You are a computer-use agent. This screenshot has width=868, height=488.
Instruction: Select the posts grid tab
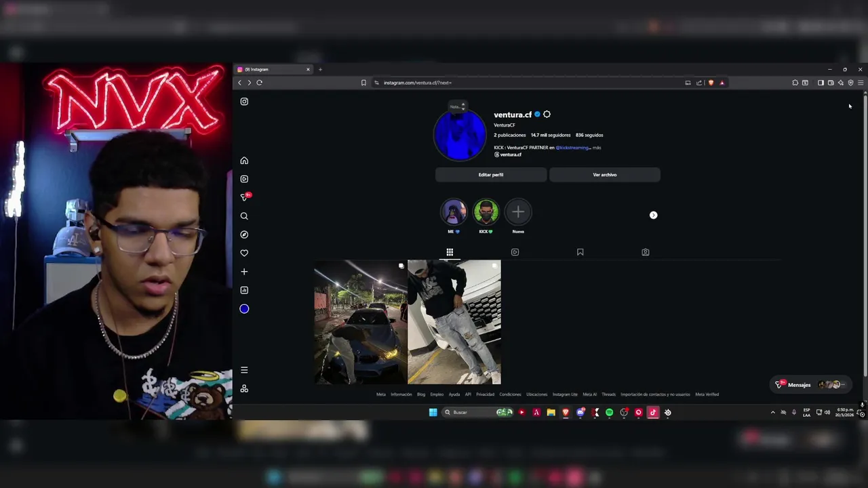tap(450, 252)
